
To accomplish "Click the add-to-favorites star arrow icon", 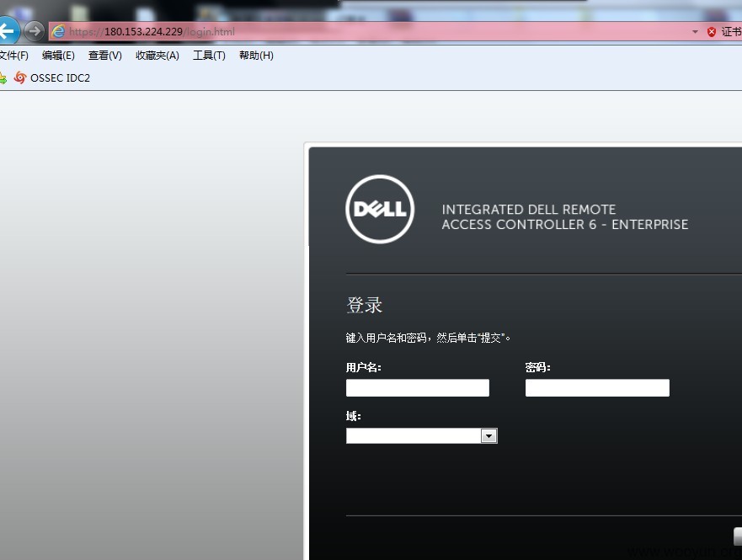I will click(3, 78).
